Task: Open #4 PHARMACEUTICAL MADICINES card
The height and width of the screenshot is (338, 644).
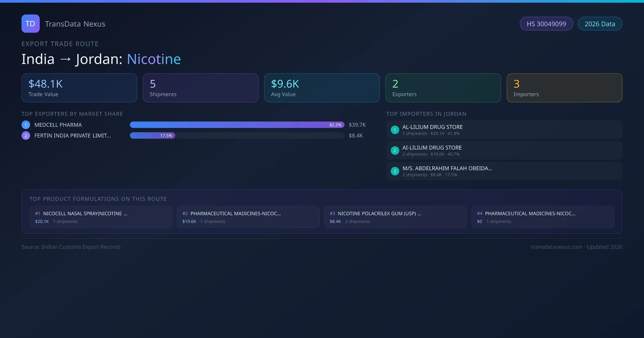Action: [x=543, y=217]
